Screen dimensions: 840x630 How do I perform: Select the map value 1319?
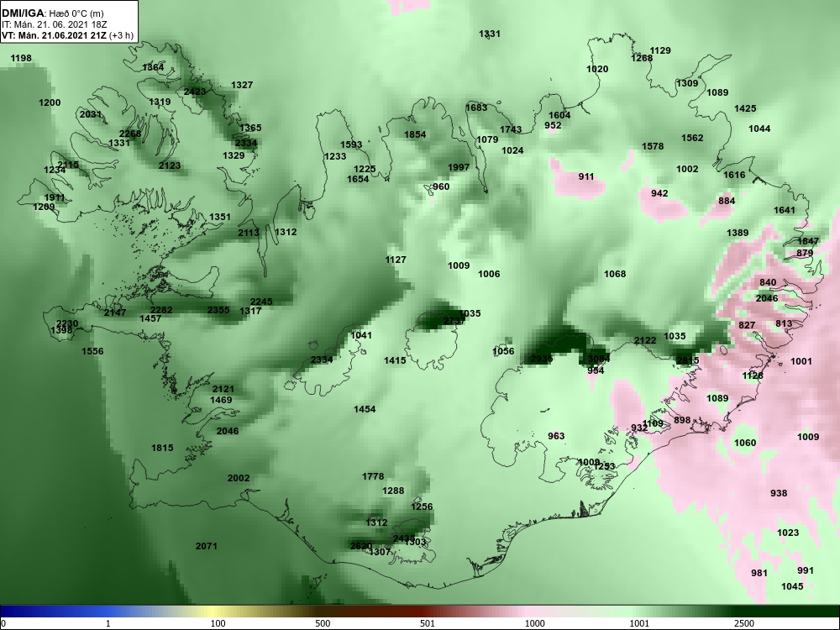coord(160,102)
